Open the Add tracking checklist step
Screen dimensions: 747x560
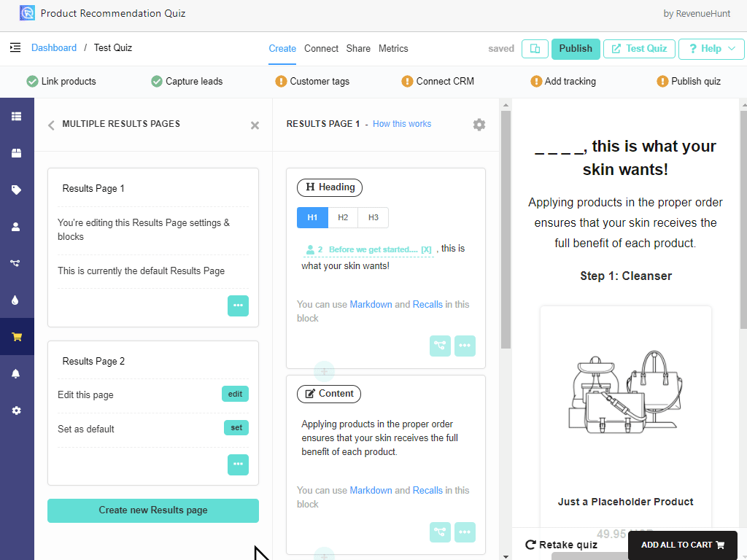[563, 82]
